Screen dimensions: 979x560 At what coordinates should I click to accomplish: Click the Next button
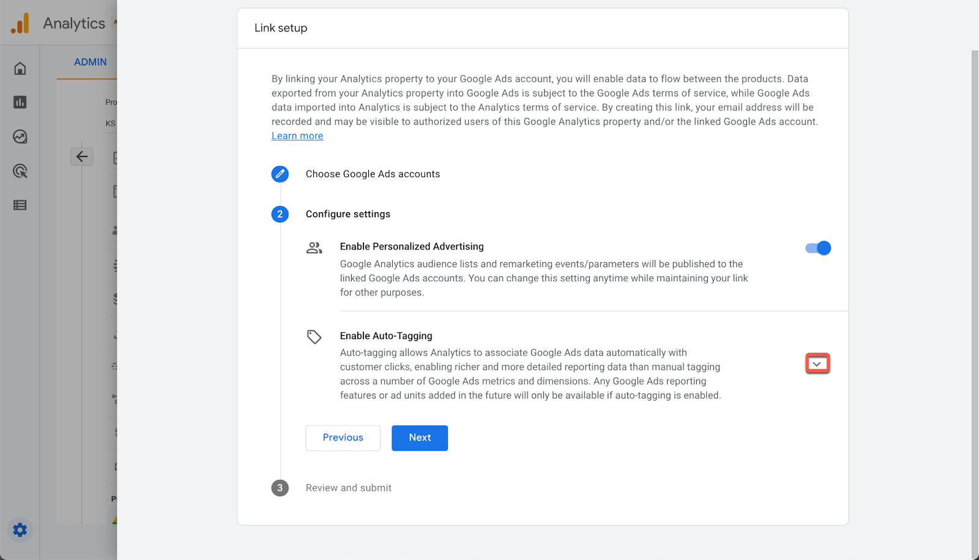[x=420, y=438]
